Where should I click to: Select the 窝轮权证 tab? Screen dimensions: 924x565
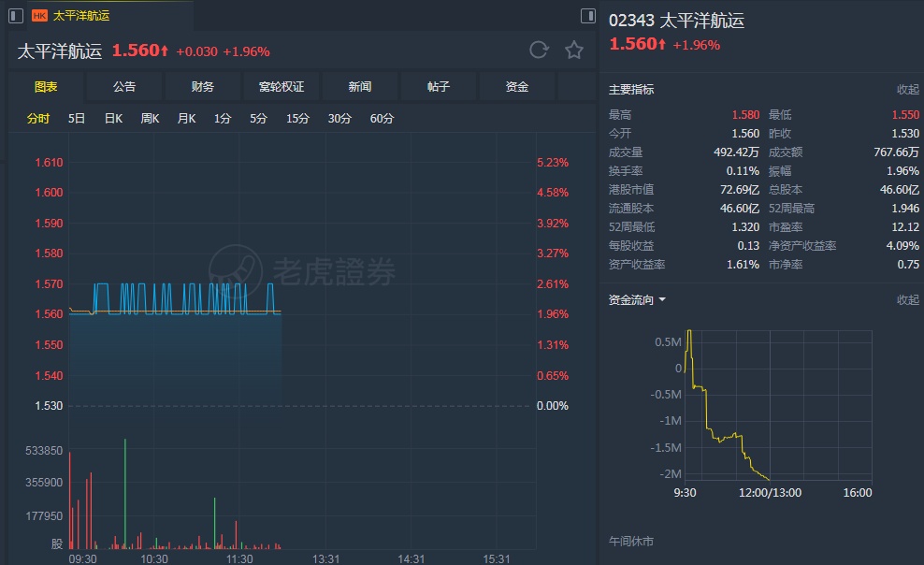pos(282,87)
